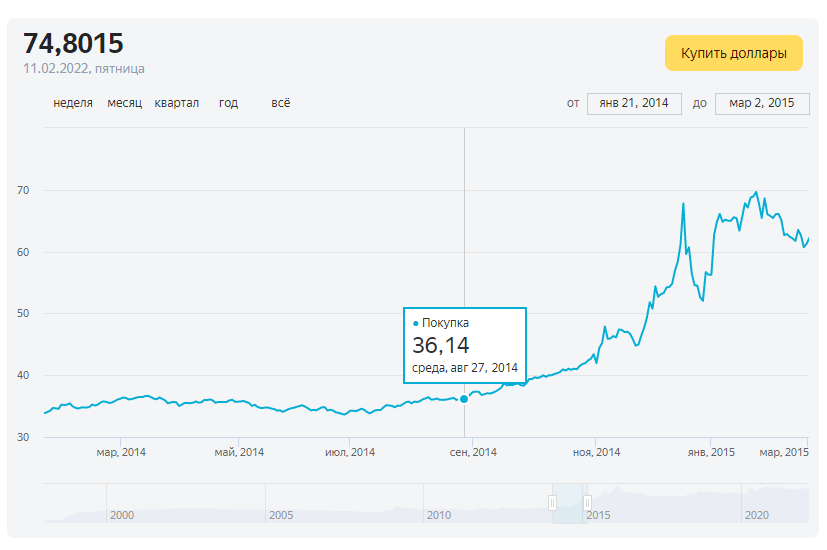Viewport: 827px width, 550px height.
Task: Click the ноя, 2014 axis label
Action: pyautogui.click(x=597, y=452)
